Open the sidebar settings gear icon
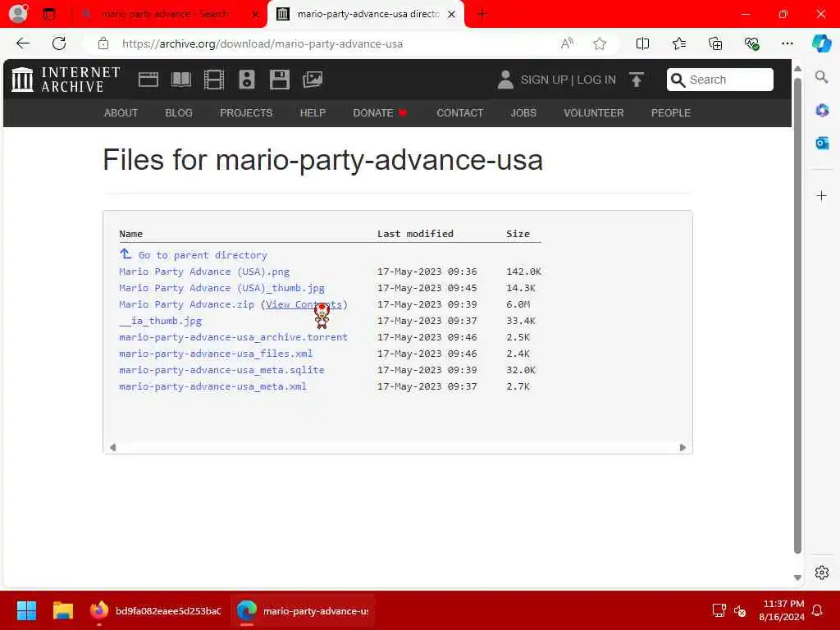This screenshot has height=630, width=840. [x=822, y=573]
